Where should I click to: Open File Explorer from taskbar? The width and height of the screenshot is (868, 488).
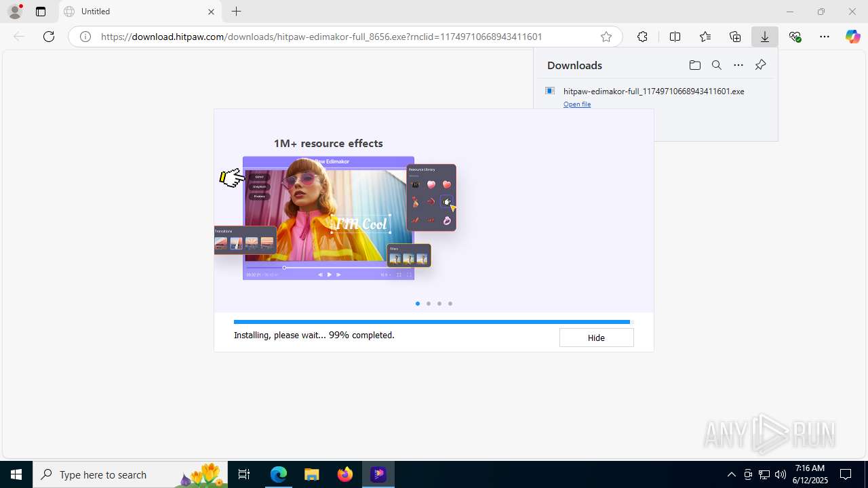(311, 474)
